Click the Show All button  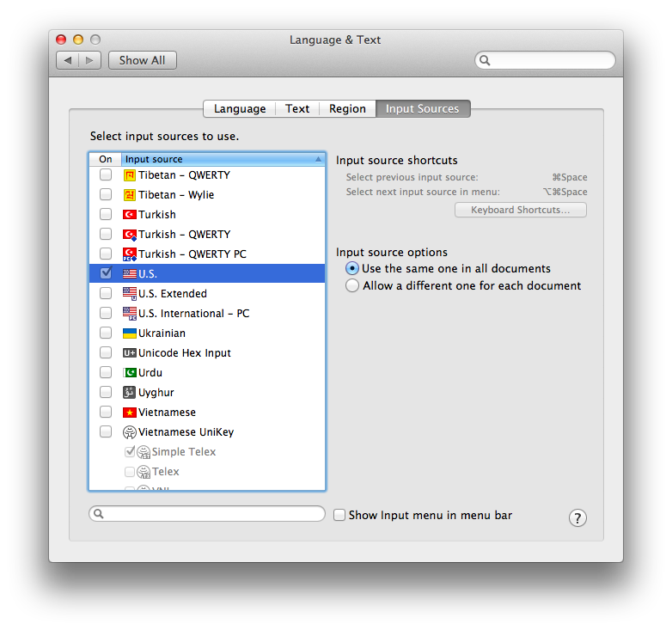point(143,60)
